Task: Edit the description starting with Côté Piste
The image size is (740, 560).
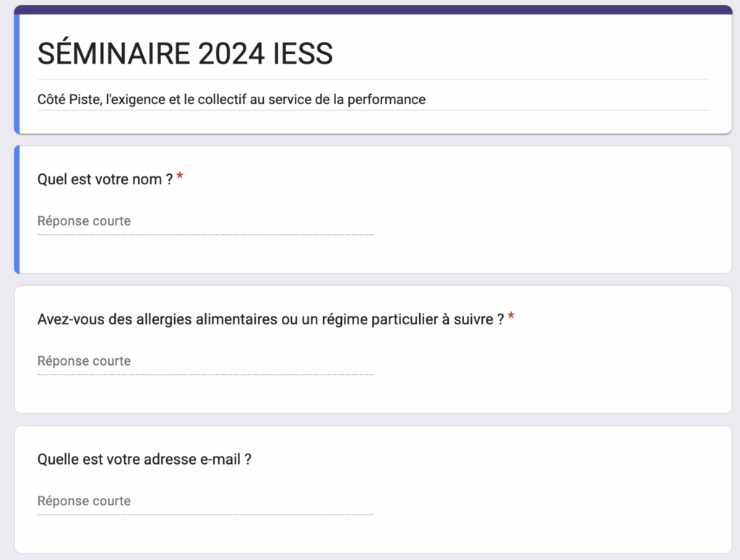Action: [x=231, y=100]
